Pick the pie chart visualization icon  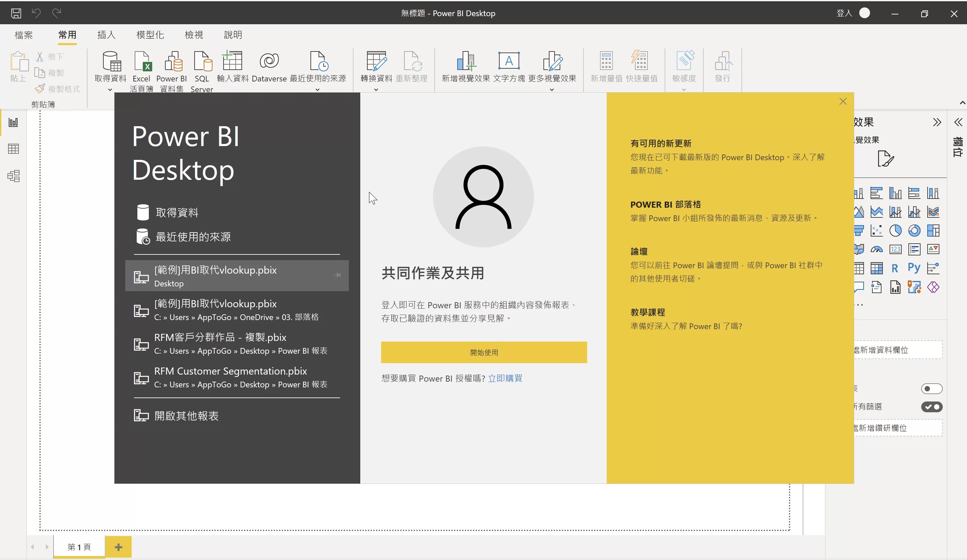pyautogui.click(x=895, y=231)
